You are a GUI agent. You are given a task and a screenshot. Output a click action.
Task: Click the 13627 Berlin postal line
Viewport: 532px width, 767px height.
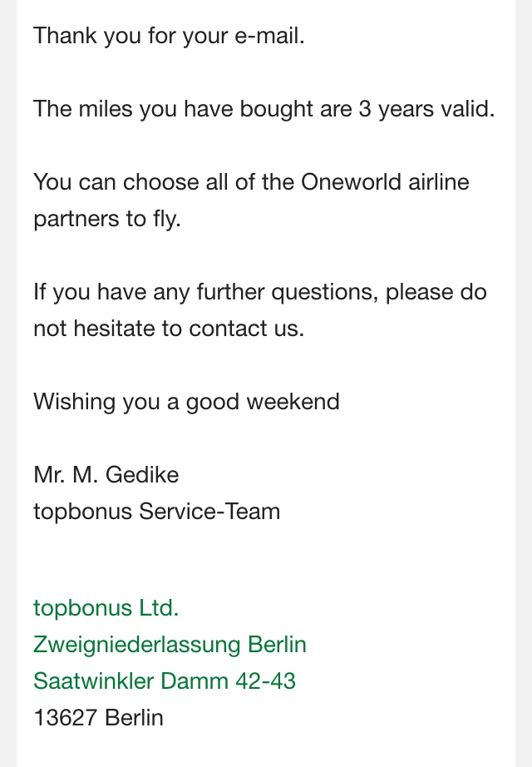click(x=98, y=718)
